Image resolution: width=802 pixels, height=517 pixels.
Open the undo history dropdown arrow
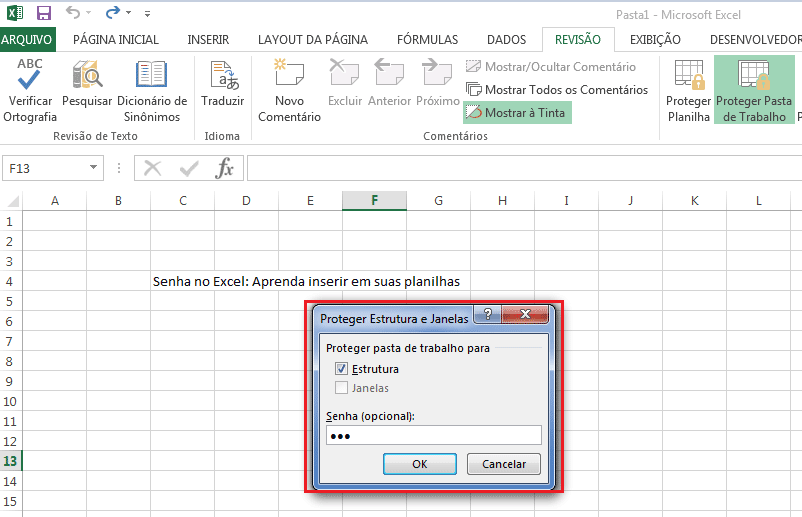[89, 14]
